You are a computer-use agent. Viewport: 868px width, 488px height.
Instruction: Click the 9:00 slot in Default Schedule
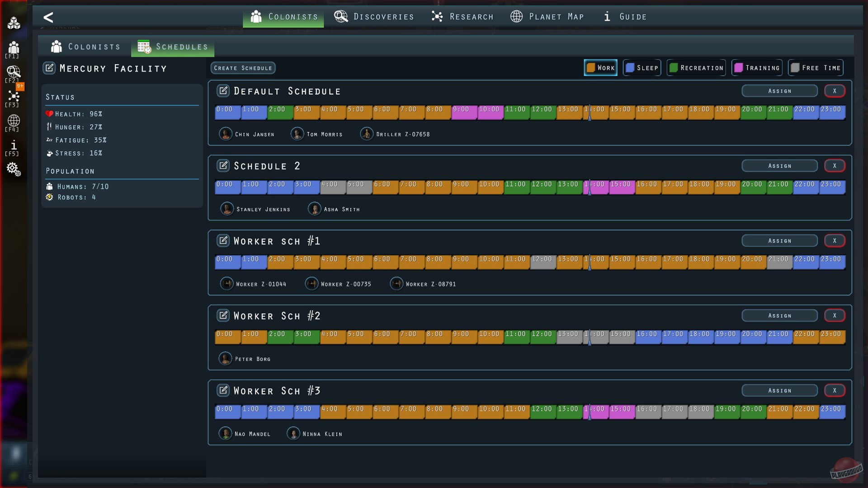coord(464,113)
